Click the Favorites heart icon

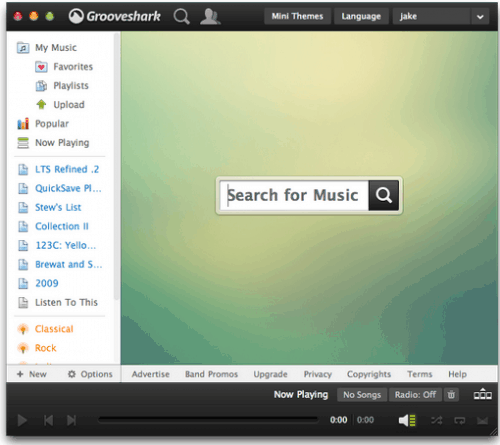pyautogui.click(x=41, y=67)
